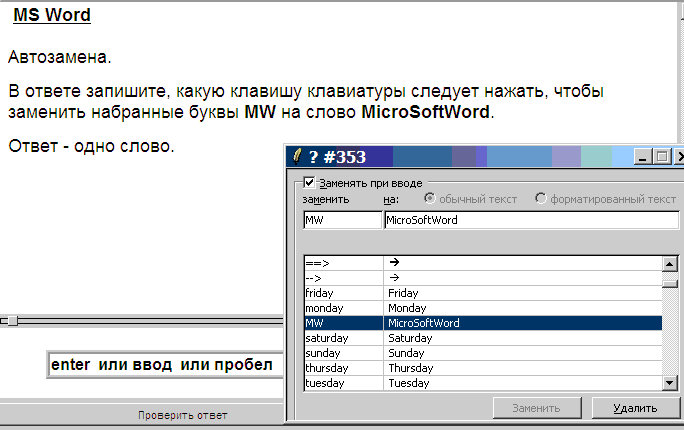
Task: Click the list scrollbar thumb
Action: pos(670,283)
